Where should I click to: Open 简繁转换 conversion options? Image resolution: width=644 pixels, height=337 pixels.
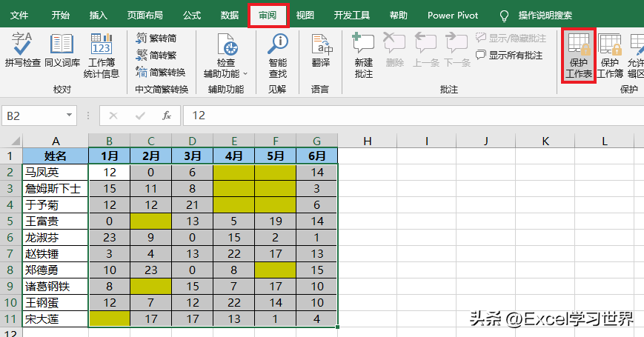pos(161,73)
